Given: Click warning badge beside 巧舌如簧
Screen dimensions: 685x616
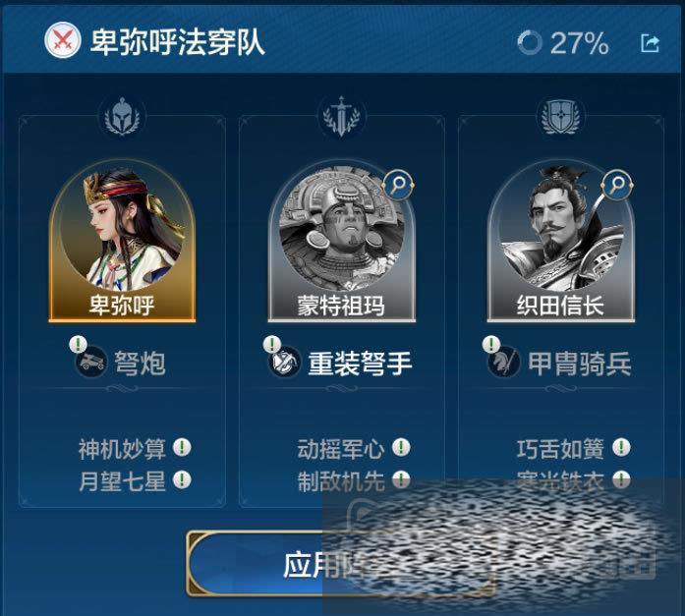Looking at the screenshot, I should [621, 447].
